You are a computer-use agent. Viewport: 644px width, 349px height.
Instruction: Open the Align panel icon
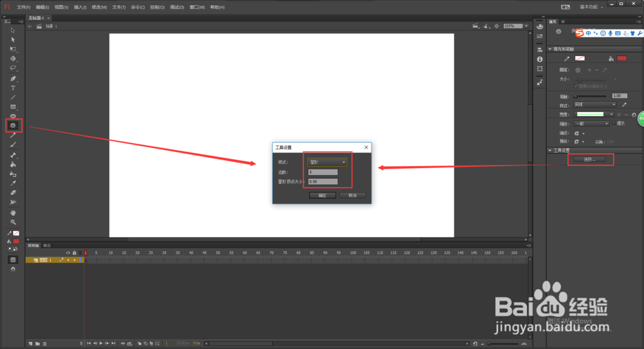pos(540,50)
